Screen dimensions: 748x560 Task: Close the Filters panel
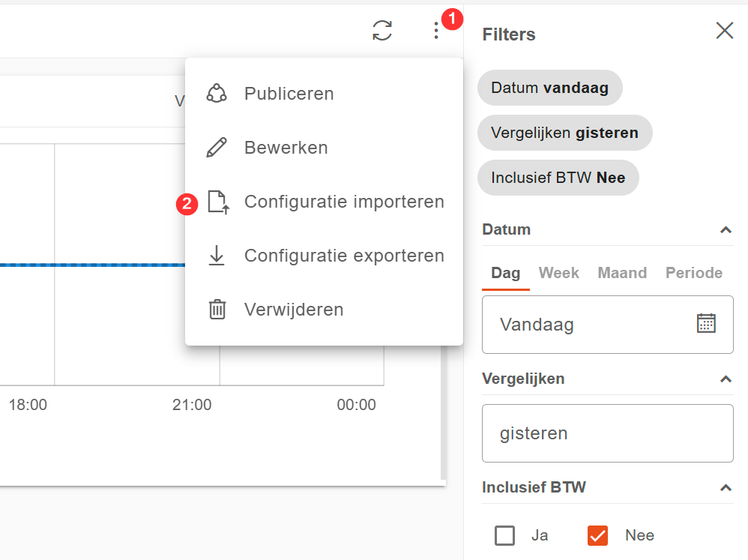[724, 31]
